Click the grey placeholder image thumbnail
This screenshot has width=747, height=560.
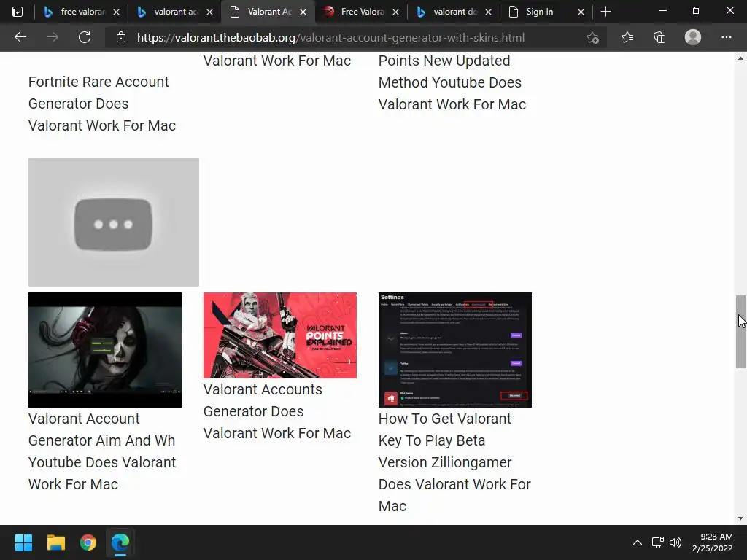click(x=113, y=222)
